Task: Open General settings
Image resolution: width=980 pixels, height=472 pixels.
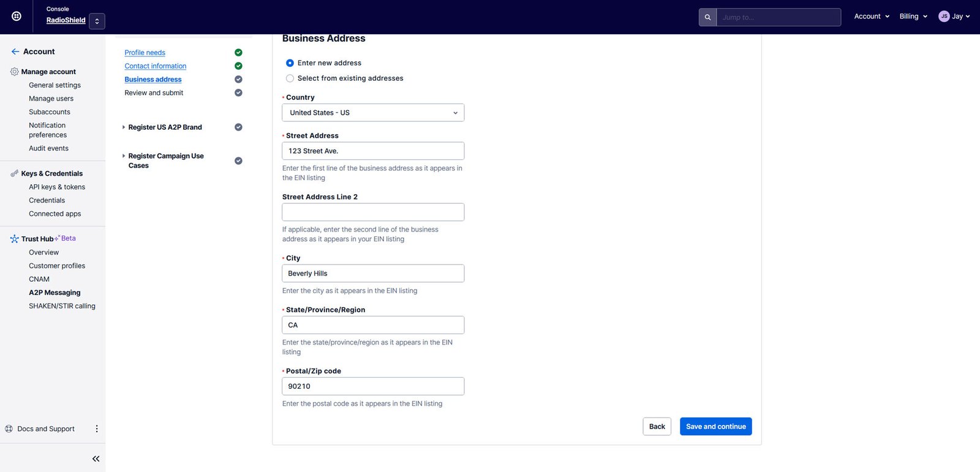Action: pos(55,85)
